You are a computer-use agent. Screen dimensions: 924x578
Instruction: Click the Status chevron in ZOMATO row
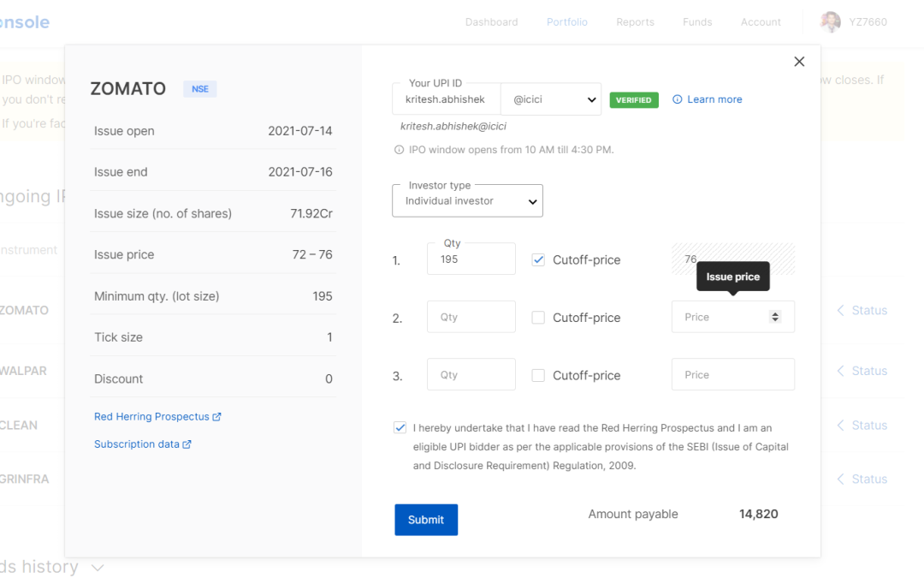click(841, 310)
